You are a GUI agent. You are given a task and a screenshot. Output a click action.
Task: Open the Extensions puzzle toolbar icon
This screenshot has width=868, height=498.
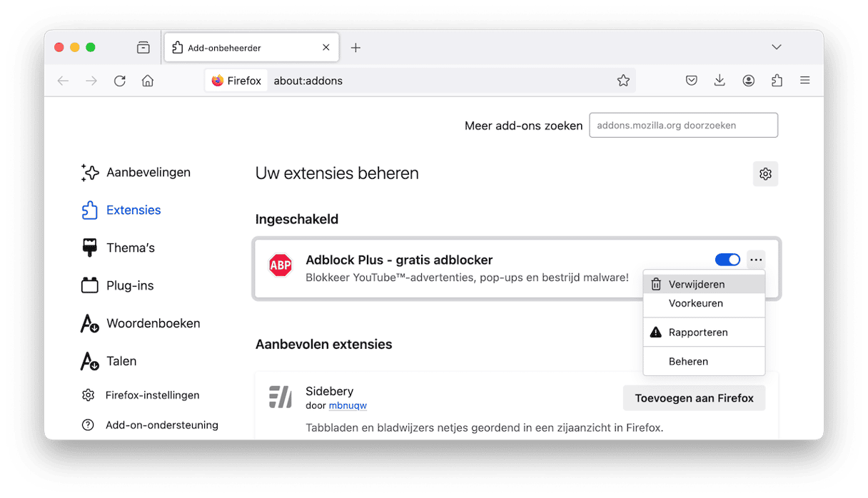pyautogui.click(x=777, y=81)
